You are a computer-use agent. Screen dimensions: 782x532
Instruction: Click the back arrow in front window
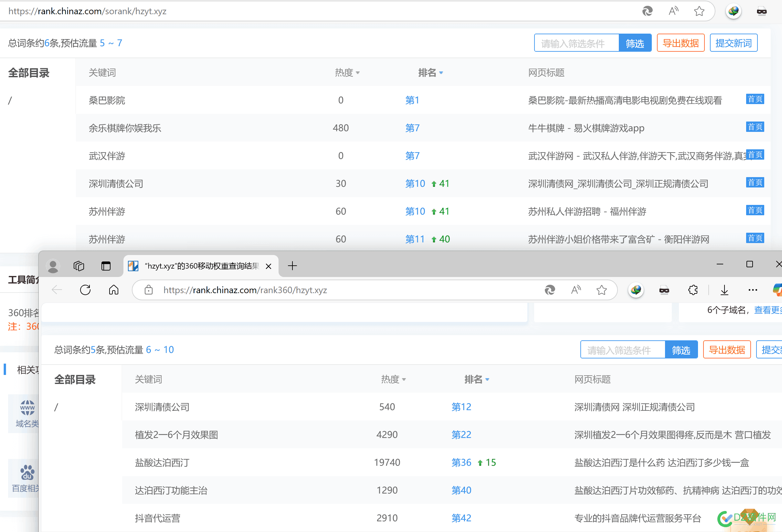pos(57,290)
